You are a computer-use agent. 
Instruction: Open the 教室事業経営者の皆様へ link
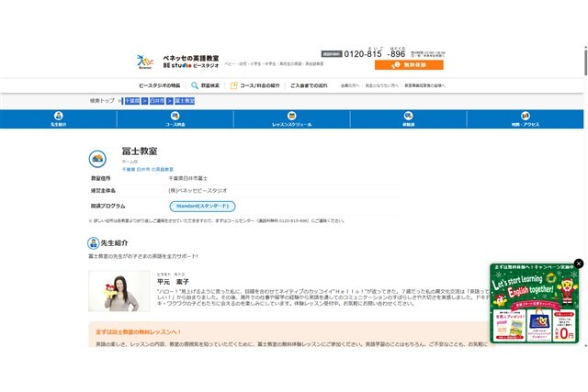pos(424,85)
